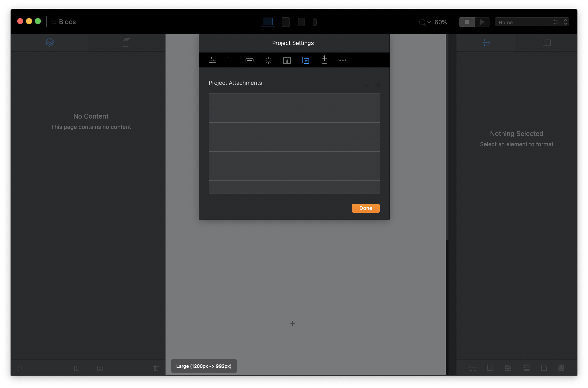Click the page document icon in right footer
588x388 pixels.
pyautogui.click(x=544, y=368)
